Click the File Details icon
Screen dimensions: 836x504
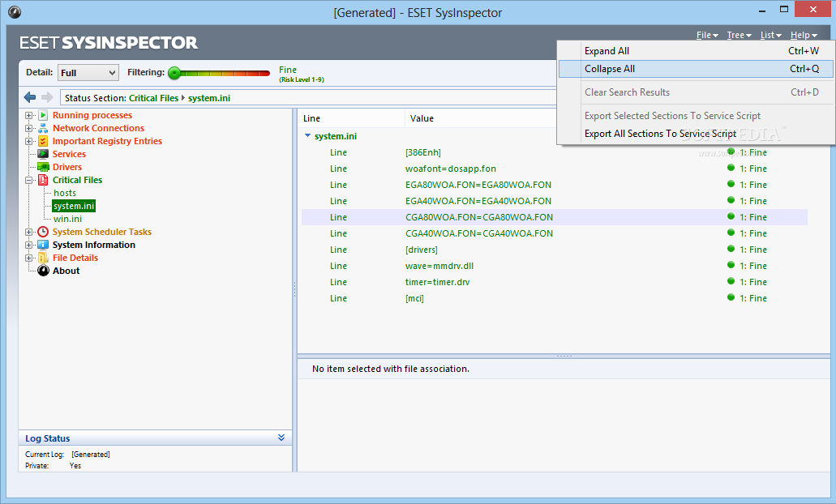tap(43, 258)
